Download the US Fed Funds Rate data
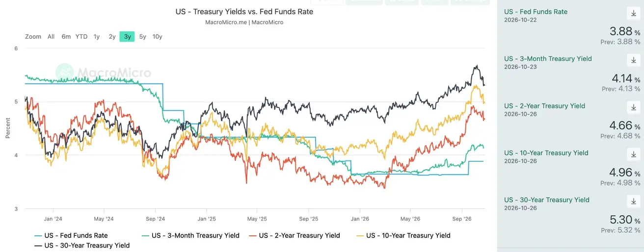Image resolution: width=644 pixels, height=252 pixels. [x=632, y=13]
